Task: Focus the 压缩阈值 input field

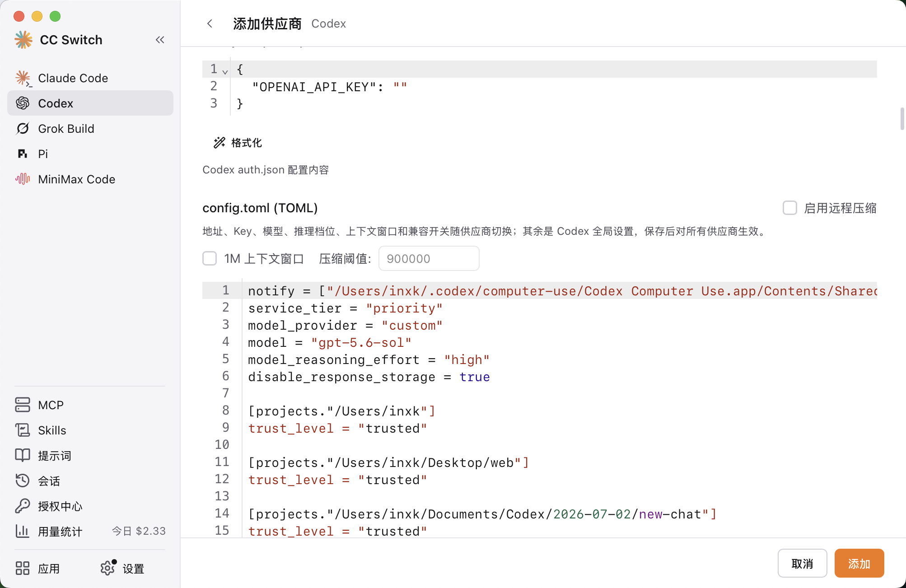Action: tap(429, 258)
